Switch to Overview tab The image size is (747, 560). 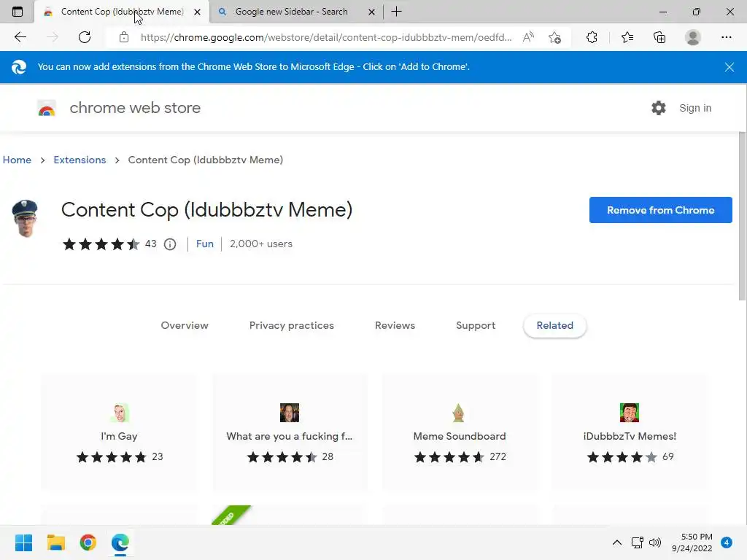tap(185, 326)
